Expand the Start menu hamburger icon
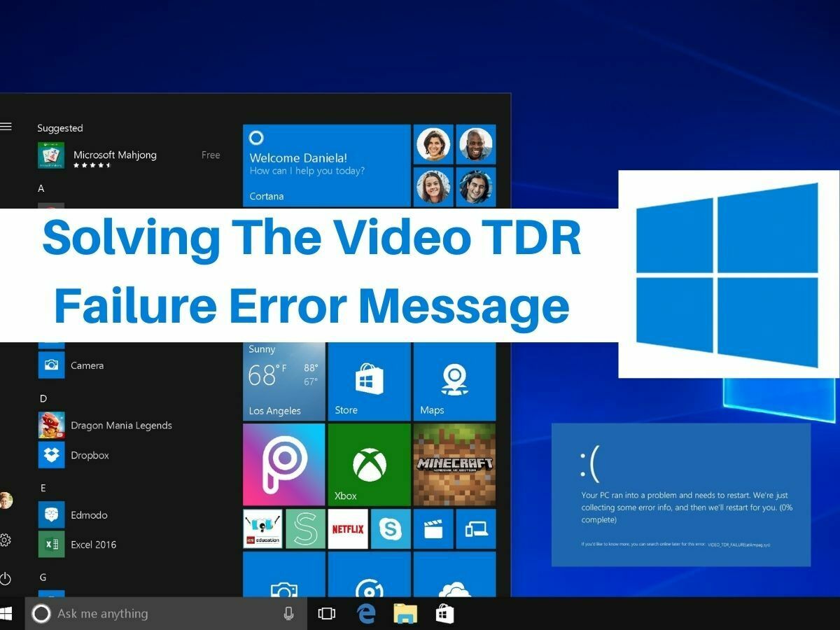The image size is (840, 630). pyautogui.click(x=6, y=127)
